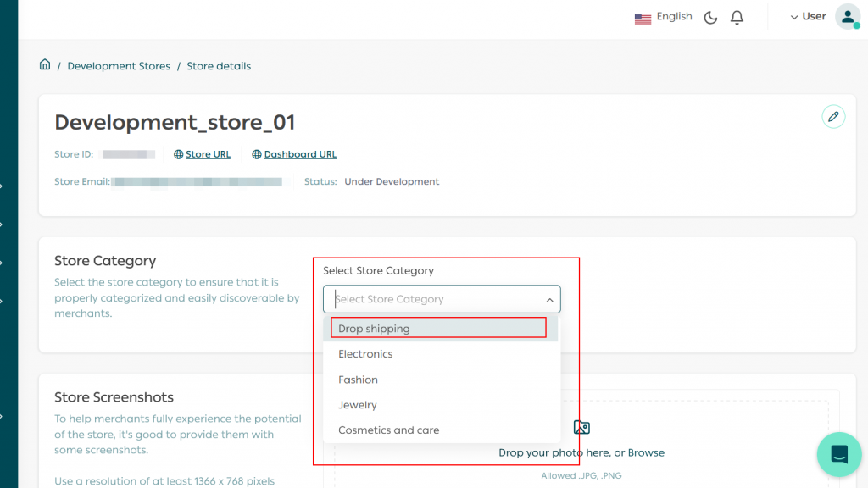Choose Jewelry from the category list
868x488 pixels.
pyautogui.click(x=441, y=405)
